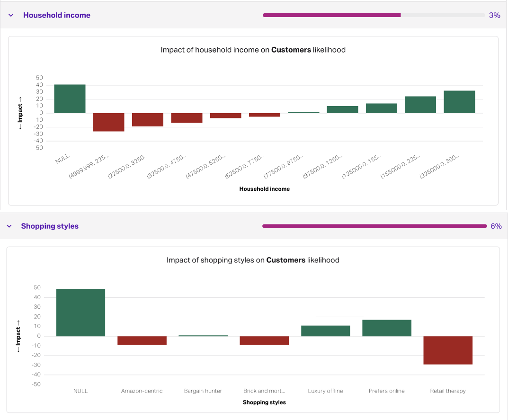Select the (22500.0, 3250... income bar

click(x=148, y=120)
